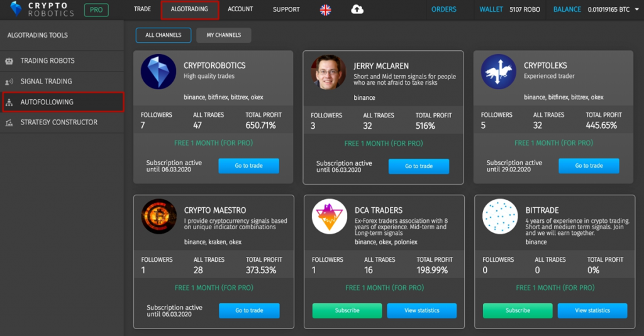View statistics for DCA Traders
Viewport: 644px width, 336px height.
tap(422, 310)
